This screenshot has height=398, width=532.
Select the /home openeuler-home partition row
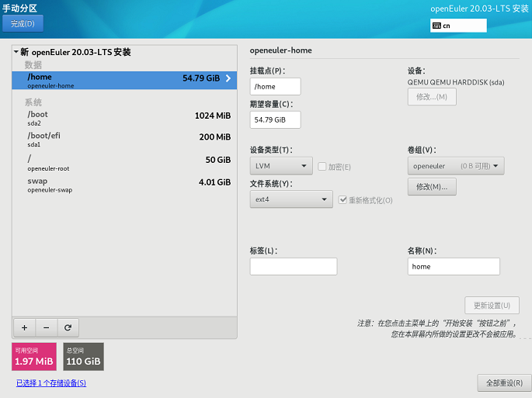(124, 81)
